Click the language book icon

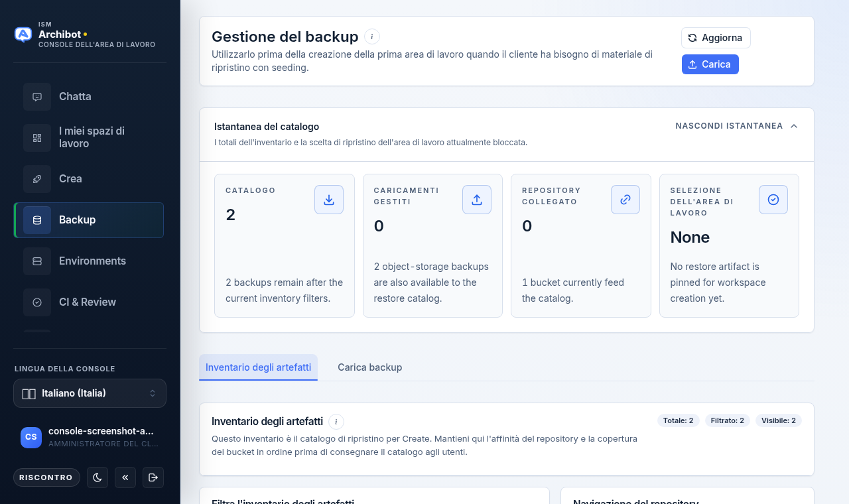29,394
